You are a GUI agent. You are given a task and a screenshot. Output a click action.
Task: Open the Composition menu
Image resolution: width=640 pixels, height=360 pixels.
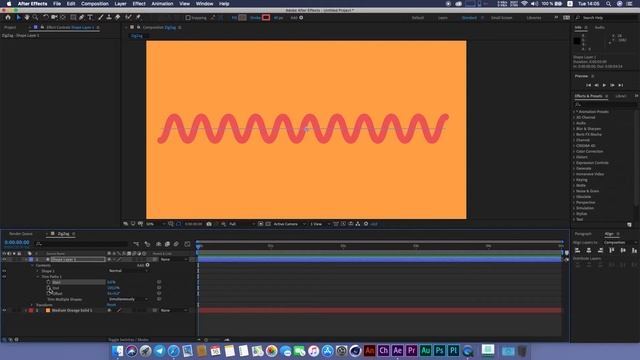click(95, 4)
